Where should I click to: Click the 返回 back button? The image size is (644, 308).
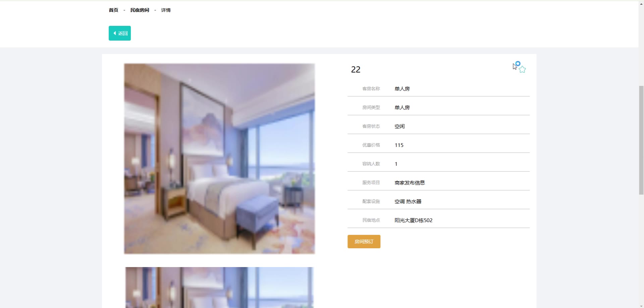[x=120, y=33]
